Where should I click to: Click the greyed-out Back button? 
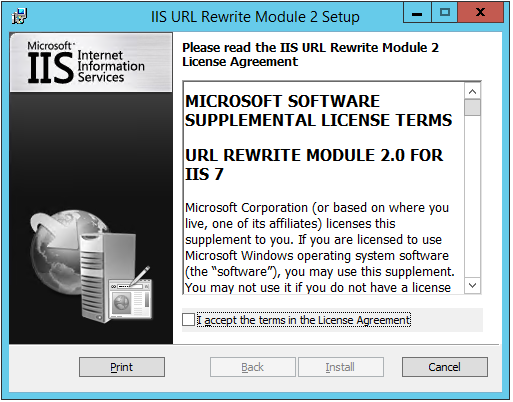(253, 367)
